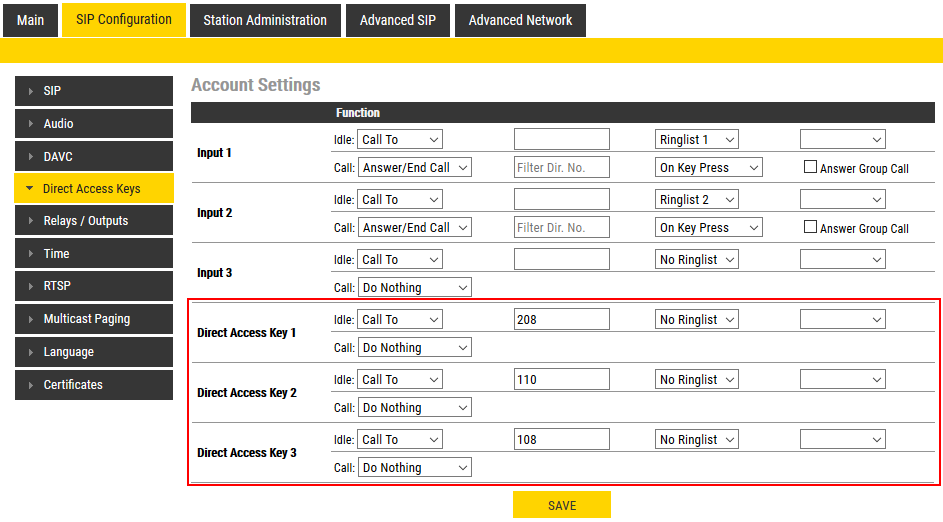Click Input 1 Filter Dir. No. field
943x522 pixels.
[x=562, y=168]
